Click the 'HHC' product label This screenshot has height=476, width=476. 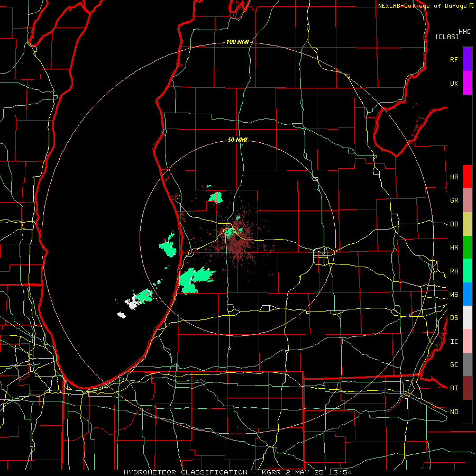[x=465, y=32]
